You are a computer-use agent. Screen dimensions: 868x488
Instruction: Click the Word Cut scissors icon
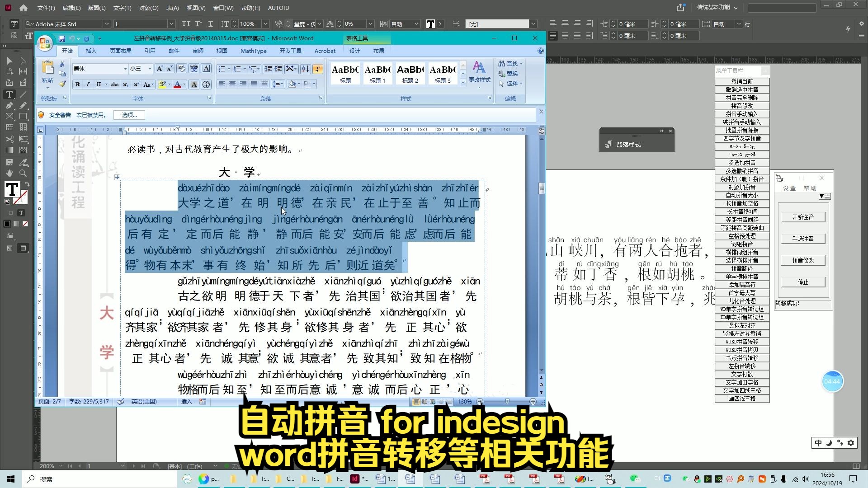click(62, 64)
